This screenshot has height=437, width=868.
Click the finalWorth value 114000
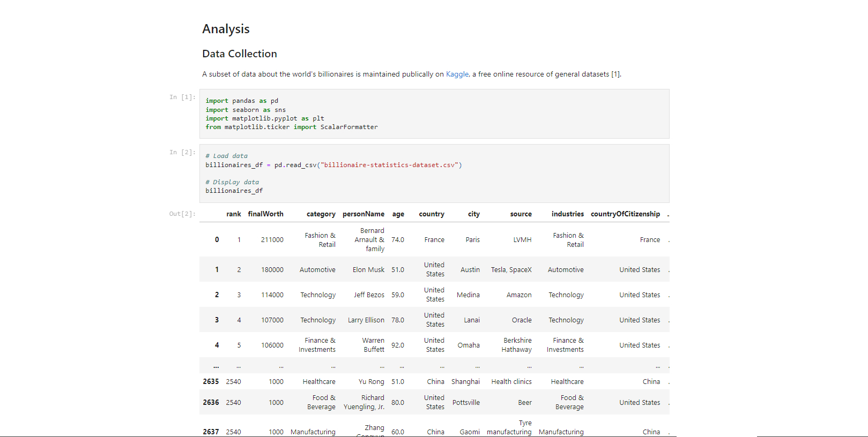coord(272,295)
